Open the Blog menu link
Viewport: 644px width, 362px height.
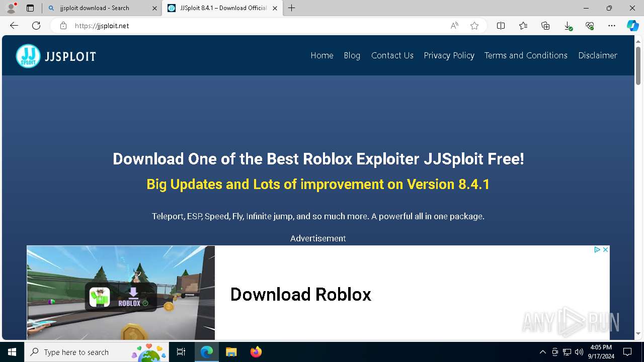click(x=352, y=55)
